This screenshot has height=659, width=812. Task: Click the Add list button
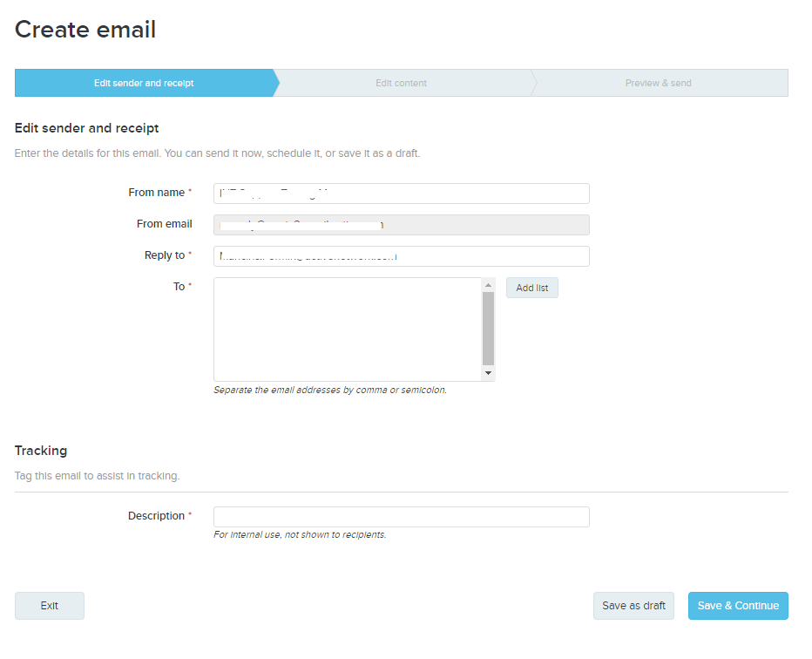coord(531,288)
